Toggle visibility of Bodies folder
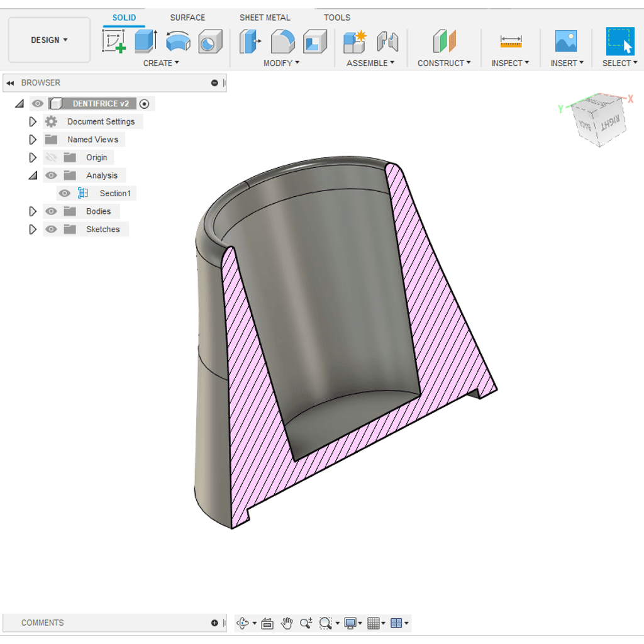The image size is (644, 644). point(51,211)
